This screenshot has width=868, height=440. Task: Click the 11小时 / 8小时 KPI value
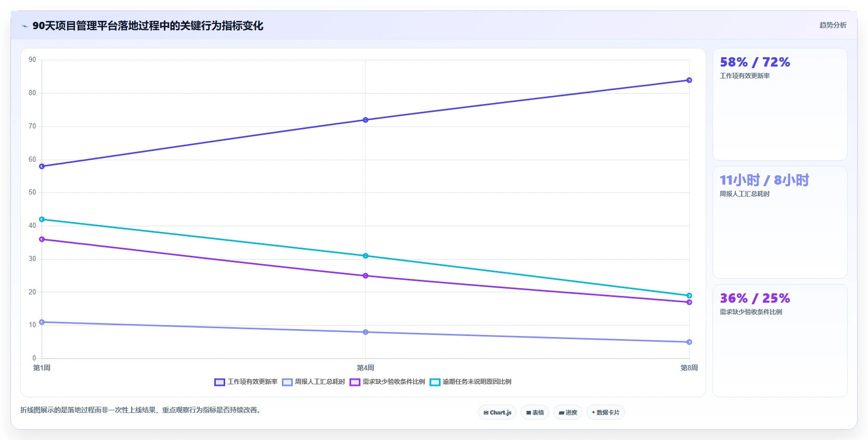(x=764, y=180)
